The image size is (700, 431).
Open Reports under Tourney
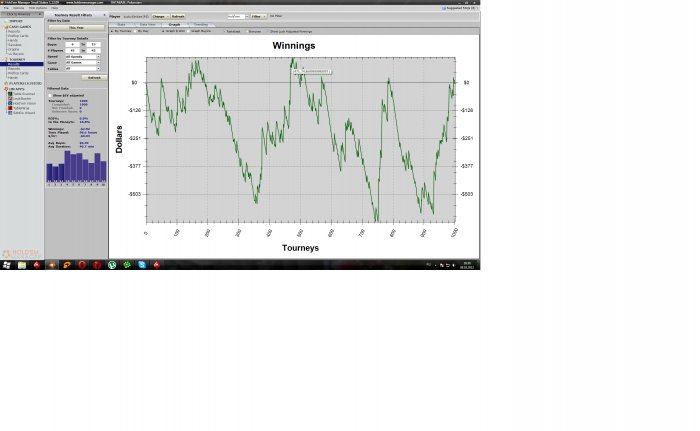click(x=14, y=68)
